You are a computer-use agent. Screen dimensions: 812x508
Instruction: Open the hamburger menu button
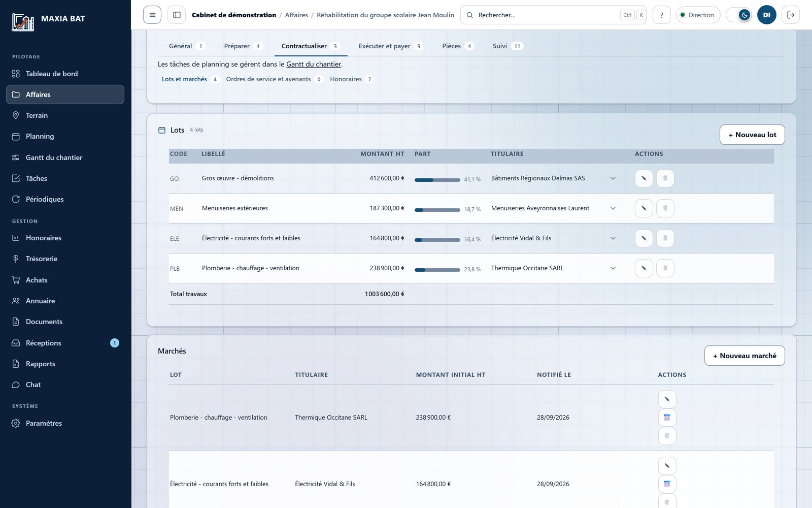(152, 15)
